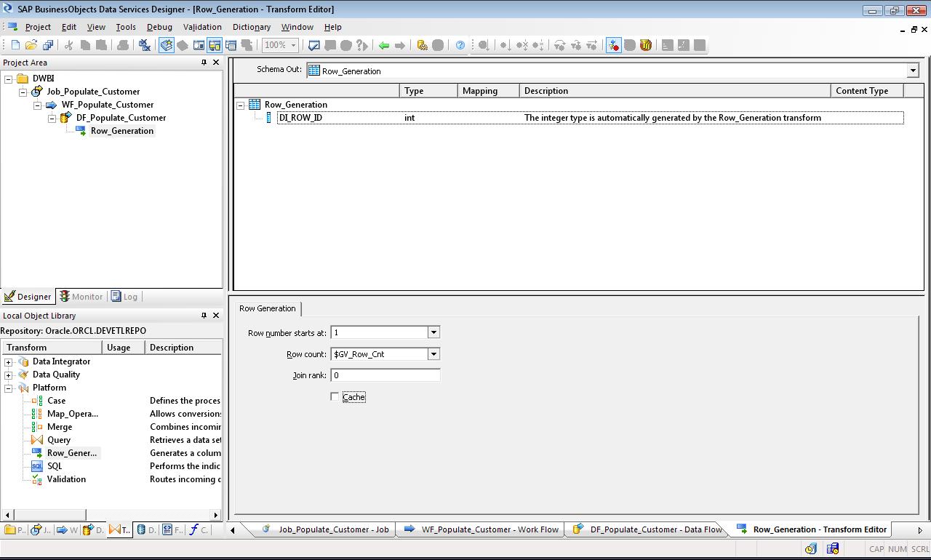
Task: Click the Open folder toolbar icon
Action: (x=32, y=45)
